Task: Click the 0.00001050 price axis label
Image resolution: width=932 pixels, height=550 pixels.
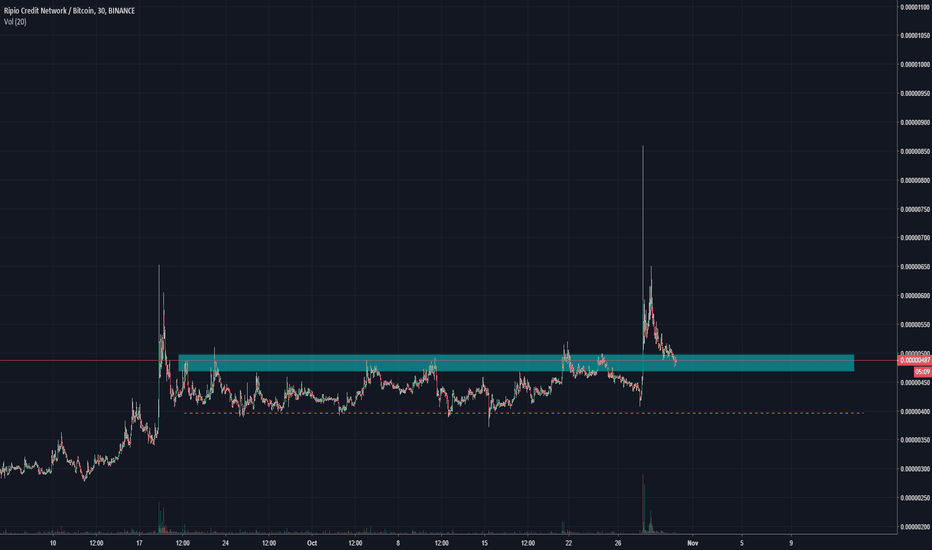Action: (x=915, y=36)
